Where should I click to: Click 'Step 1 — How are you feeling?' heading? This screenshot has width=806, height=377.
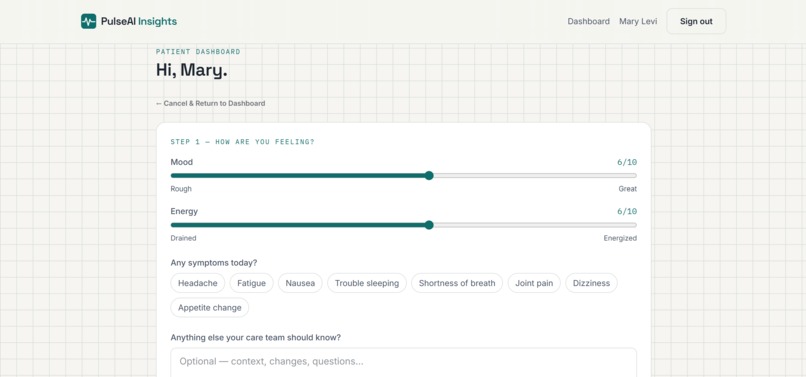click(x=243, y=141)
